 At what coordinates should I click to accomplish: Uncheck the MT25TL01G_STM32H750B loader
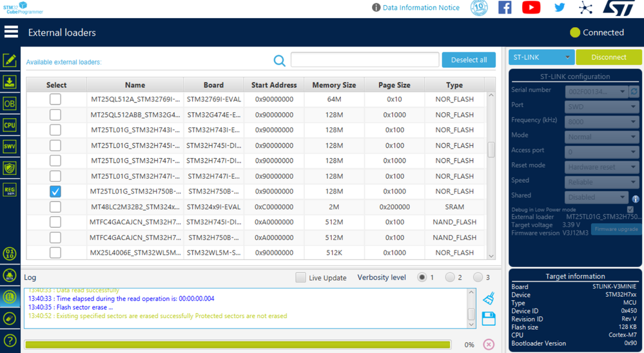55,192
